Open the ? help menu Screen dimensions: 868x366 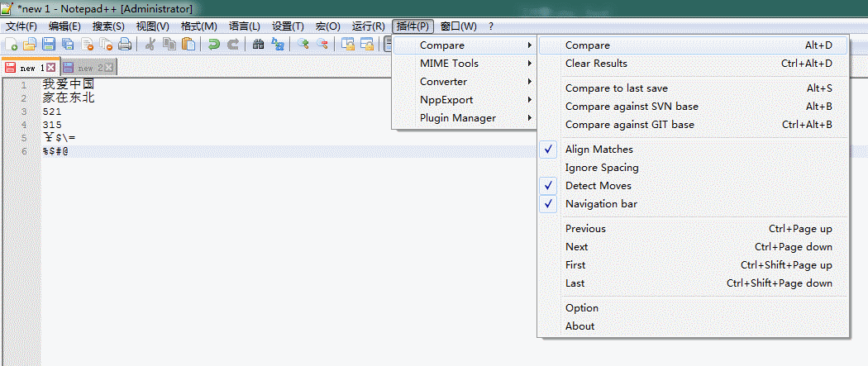pyautogui.click(x=491, y=26)
